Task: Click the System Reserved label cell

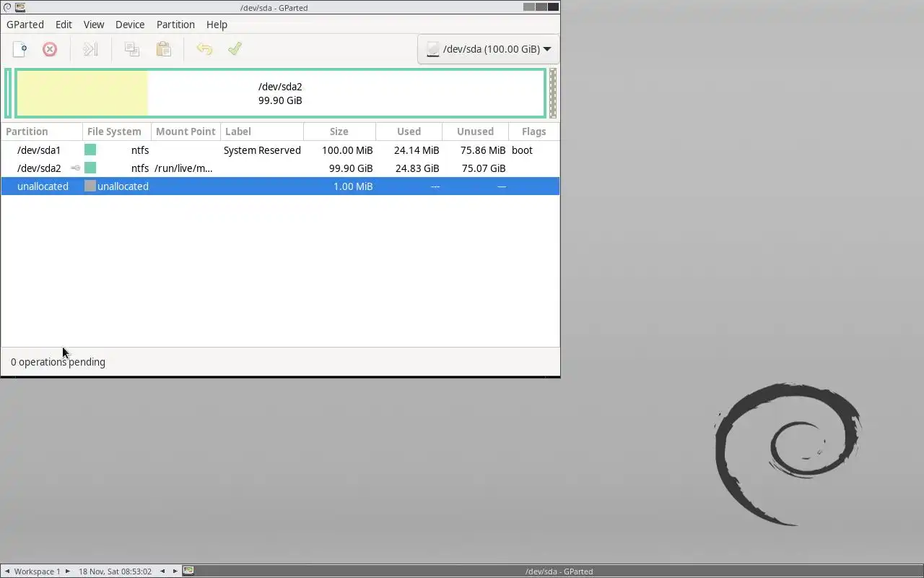Action: point(262,150)
